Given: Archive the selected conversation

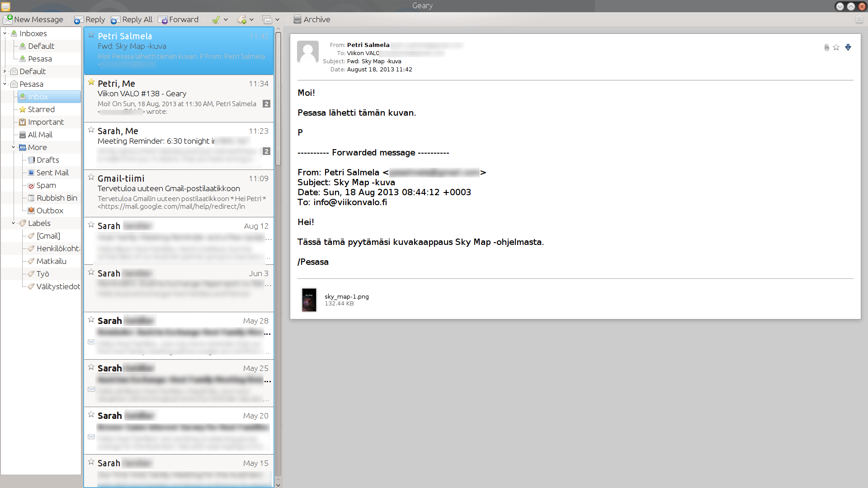Looking at the screenshot, I should point(312,19).
